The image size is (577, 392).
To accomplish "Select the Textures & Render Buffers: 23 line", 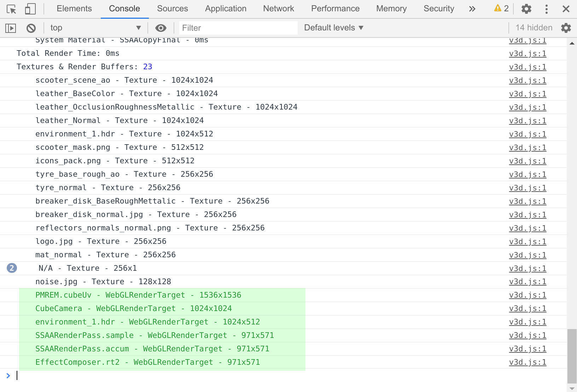I will pos(84,67).
